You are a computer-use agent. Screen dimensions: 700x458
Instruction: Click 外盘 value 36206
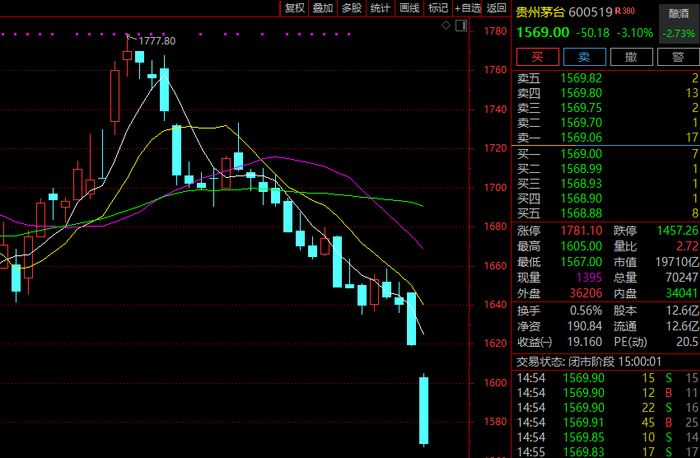(586, 293)
